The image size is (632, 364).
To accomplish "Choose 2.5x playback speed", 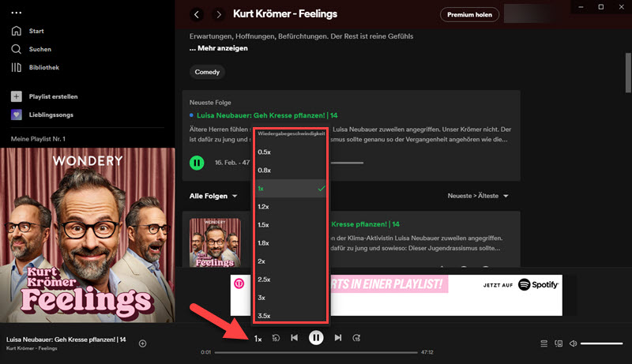I will pyautogui.click(x=290, y=280).
